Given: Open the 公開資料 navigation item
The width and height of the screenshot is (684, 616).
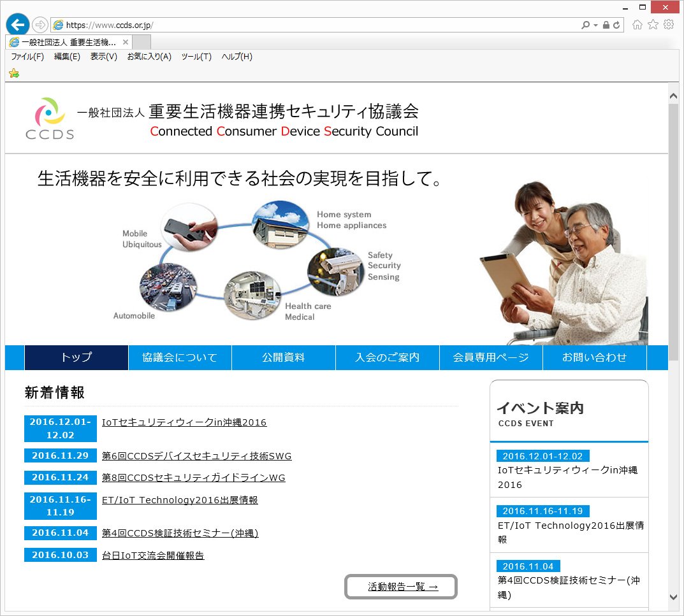Looking at the screenshot, I should (284, 357).
